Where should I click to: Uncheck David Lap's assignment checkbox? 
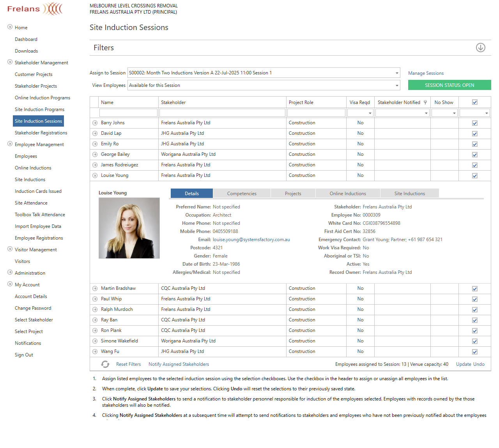474,134
